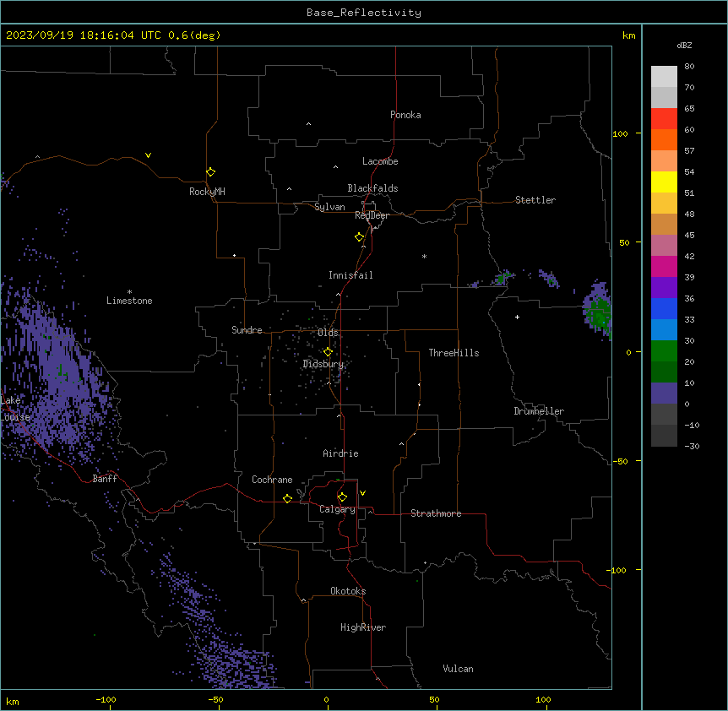728x711 pixels.
Task: Select the Drumheller label
Action: (539, 411)
